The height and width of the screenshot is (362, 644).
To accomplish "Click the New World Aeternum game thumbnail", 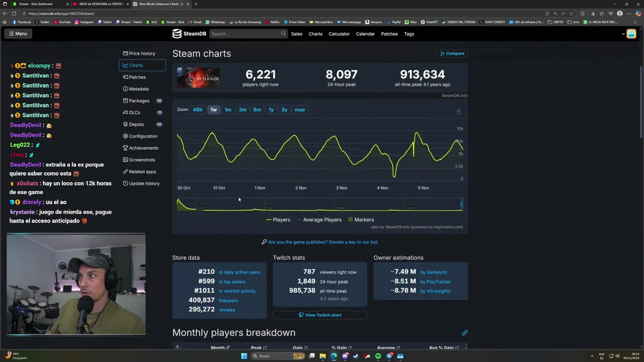I will [198, 77].
